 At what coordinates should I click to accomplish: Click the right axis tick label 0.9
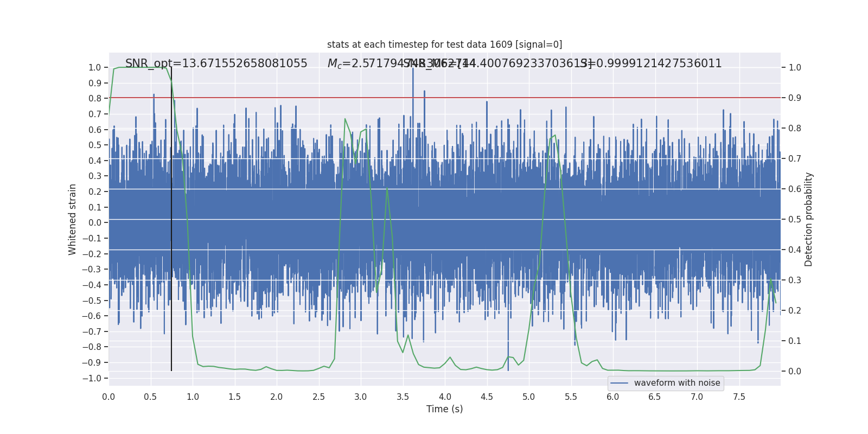(x=795, y=98)
